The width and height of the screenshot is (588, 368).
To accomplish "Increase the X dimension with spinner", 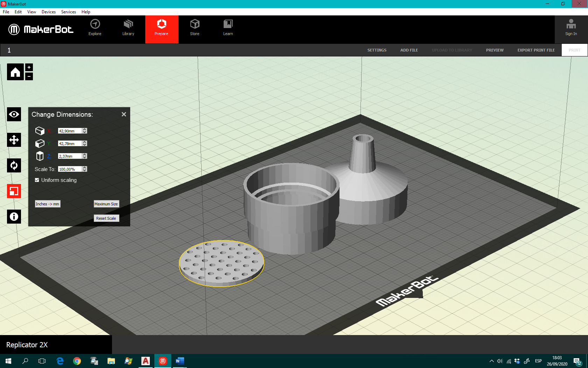I will (x=84, y=129).
